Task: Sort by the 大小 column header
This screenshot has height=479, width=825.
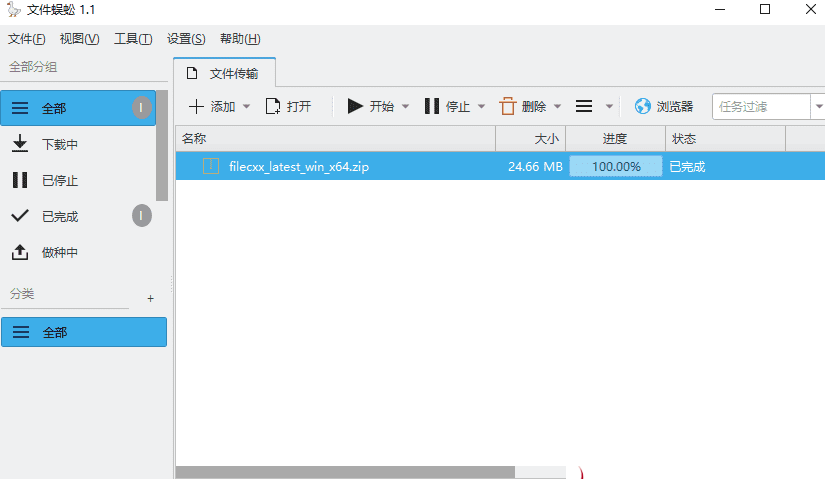Action: (531, 139)
